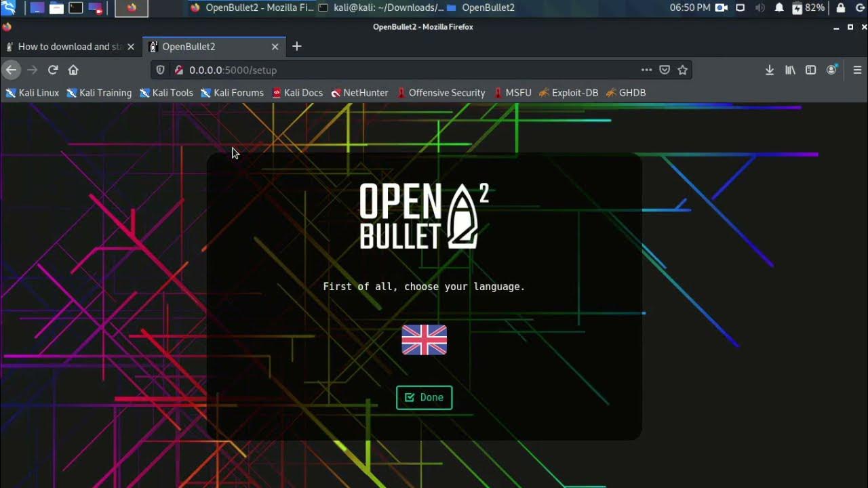Close the 'How to download' tab
The image size is (868, 488).
131,47
